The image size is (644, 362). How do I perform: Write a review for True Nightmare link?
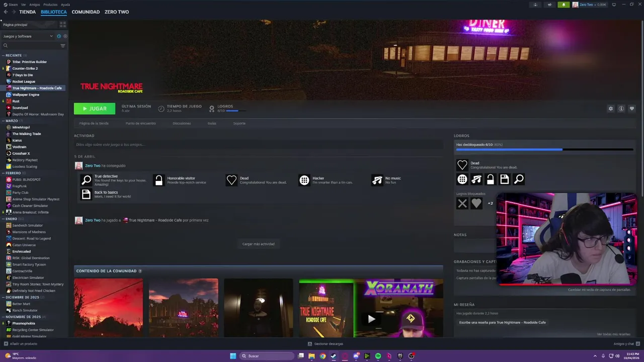[x=502, y=322]
